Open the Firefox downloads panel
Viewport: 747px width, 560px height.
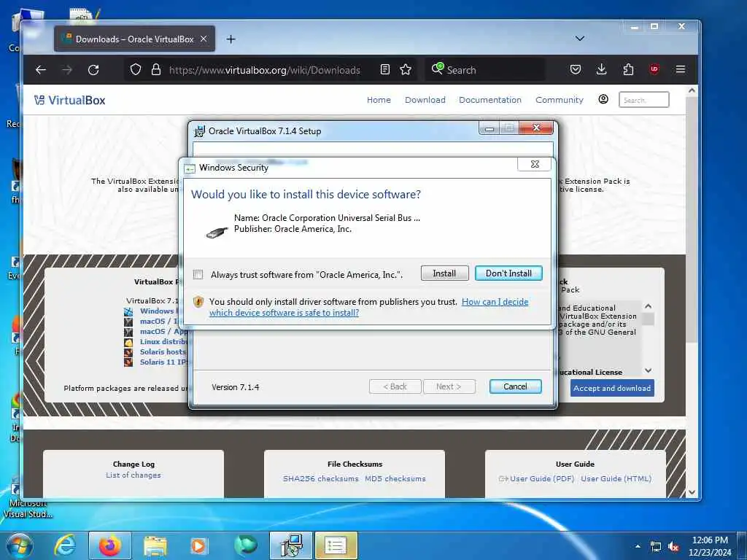click(602, 70)
